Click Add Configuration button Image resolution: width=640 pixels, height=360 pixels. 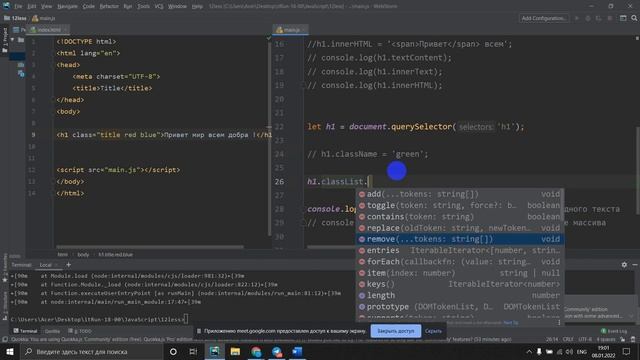[x=544, y=18]
